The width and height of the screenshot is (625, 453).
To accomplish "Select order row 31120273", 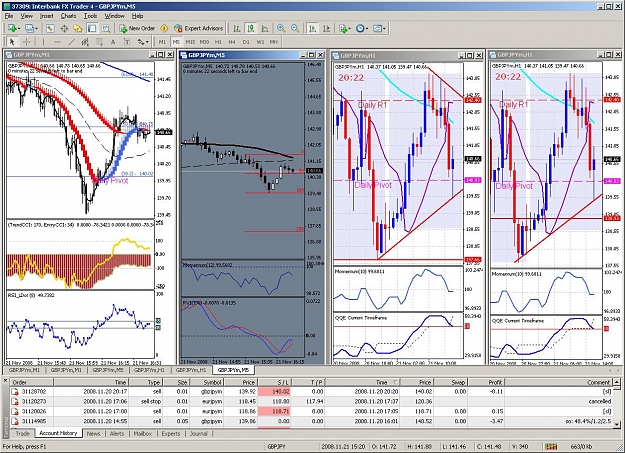I will 312,402.
